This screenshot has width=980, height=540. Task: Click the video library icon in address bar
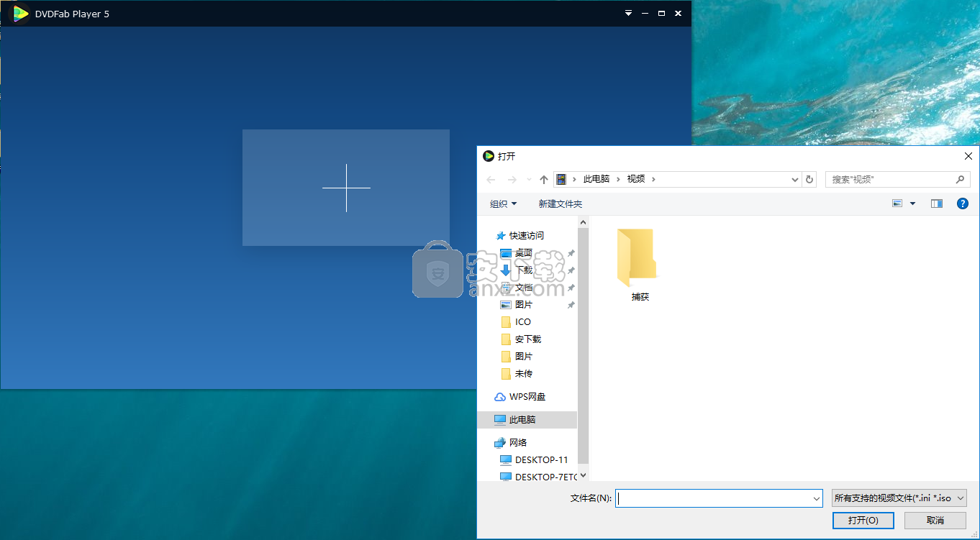[x=561, y=179]
